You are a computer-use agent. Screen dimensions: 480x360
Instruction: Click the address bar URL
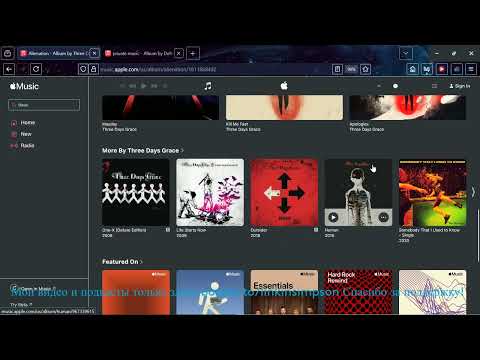click(158, 69)
